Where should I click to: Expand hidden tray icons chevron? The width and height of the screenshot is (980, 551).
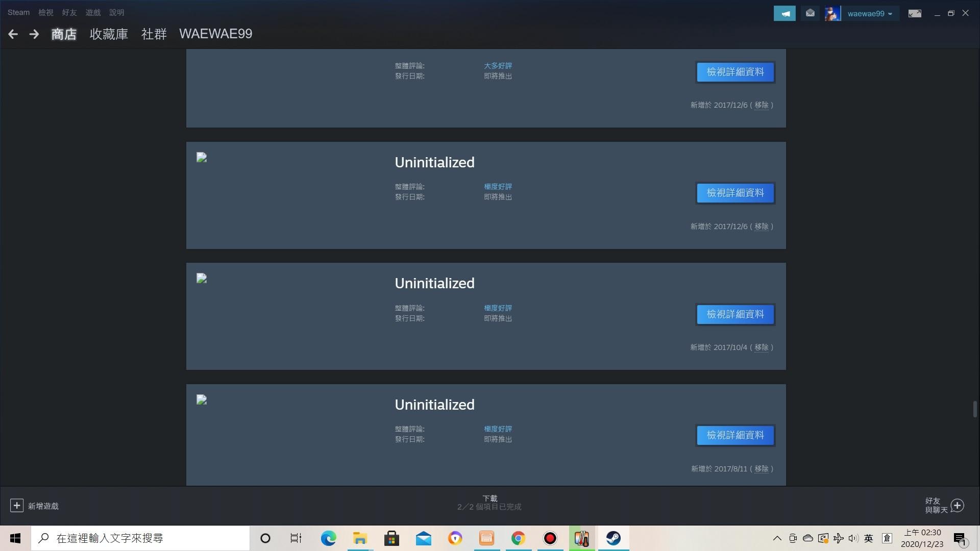(x=777, y=538)
